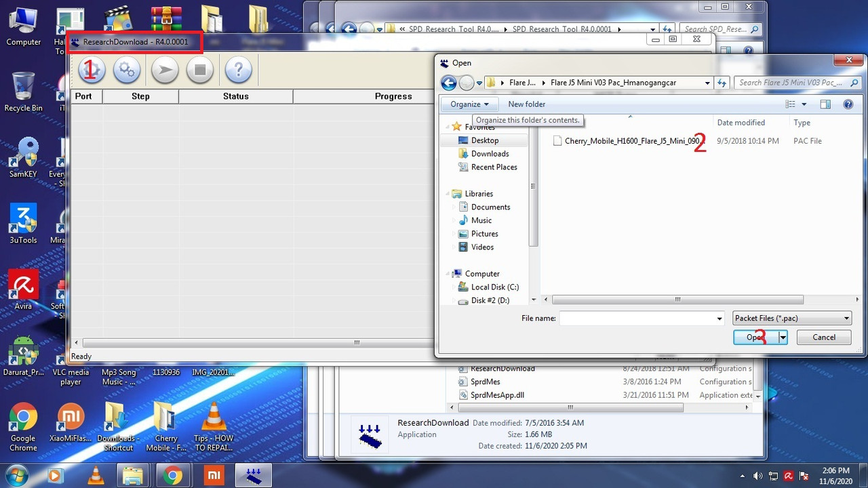Viewport: 868px width, 488px height.
Task: Open the Packet Files (*.pac) filter dropdown
Action: click(x=792, y=319)
